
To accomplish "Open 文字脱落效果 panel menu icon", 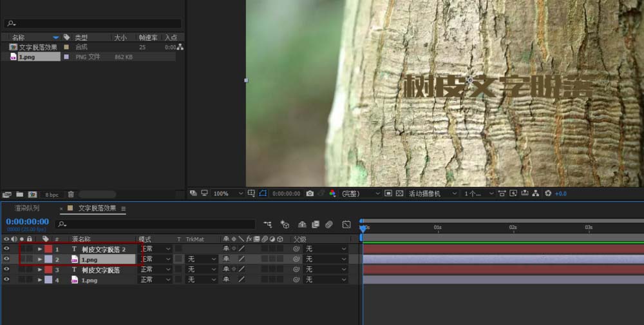I will (123, 208).
